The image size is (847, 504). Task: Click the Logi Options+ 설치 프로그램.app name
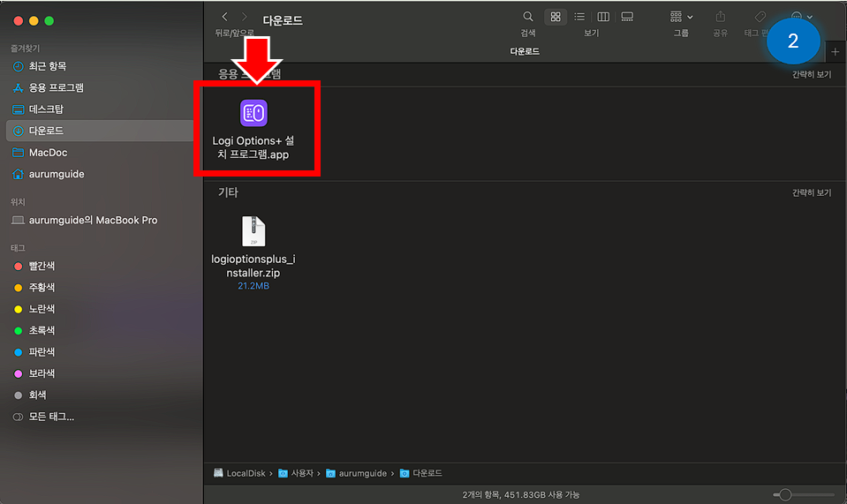click(253, 147)
